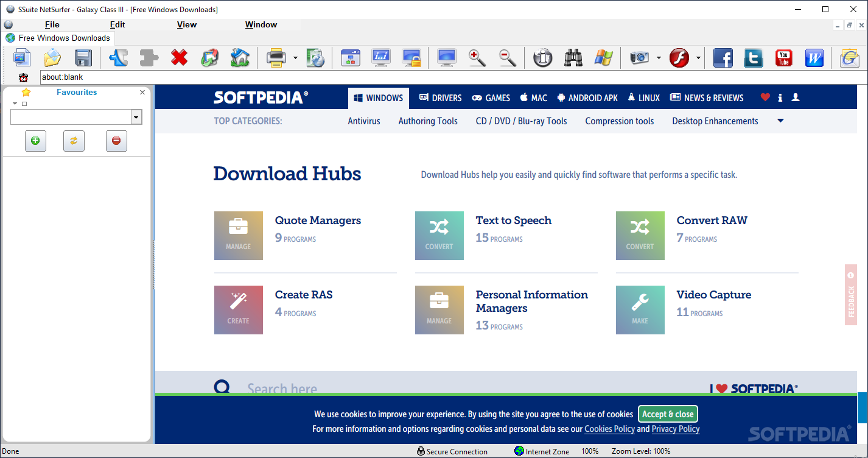Open the View menu

click(x=187, y=25)
